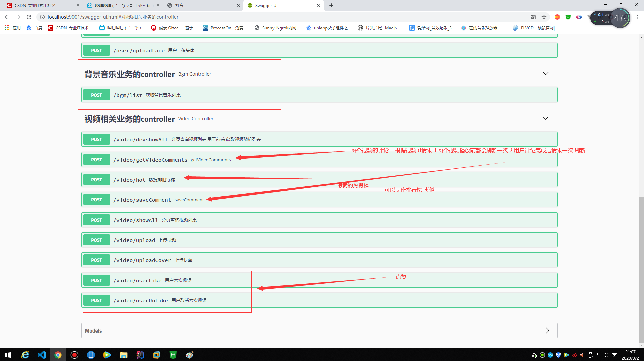Open the 百度 bookmark
Image resolution: width=644 pixels, height=361 pixels.
35,28
